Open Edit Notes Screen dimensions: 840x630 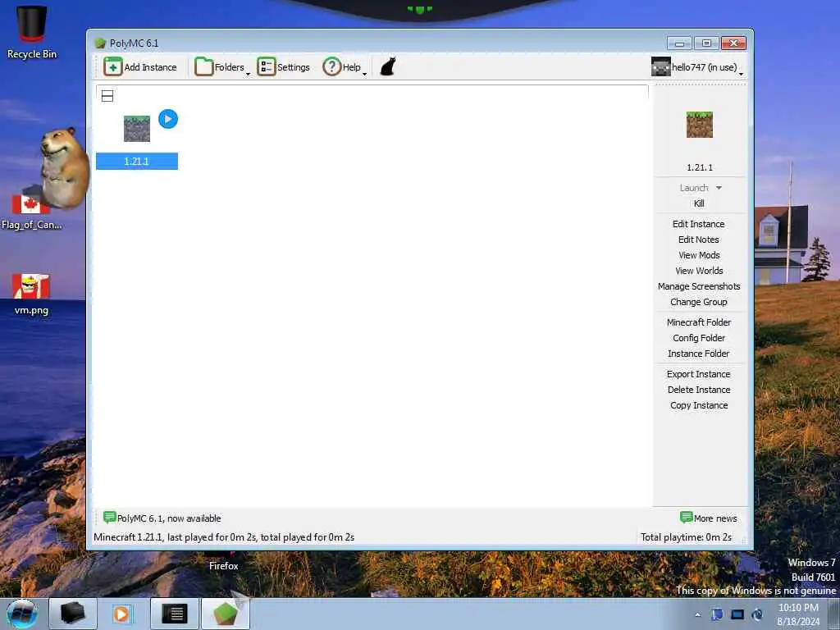pos(699,240)
